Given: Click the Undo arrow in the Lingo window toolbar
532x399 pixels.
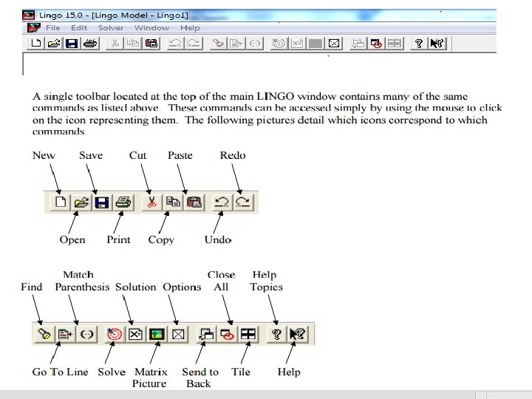Looking at the screenshot, I should 175,44.
